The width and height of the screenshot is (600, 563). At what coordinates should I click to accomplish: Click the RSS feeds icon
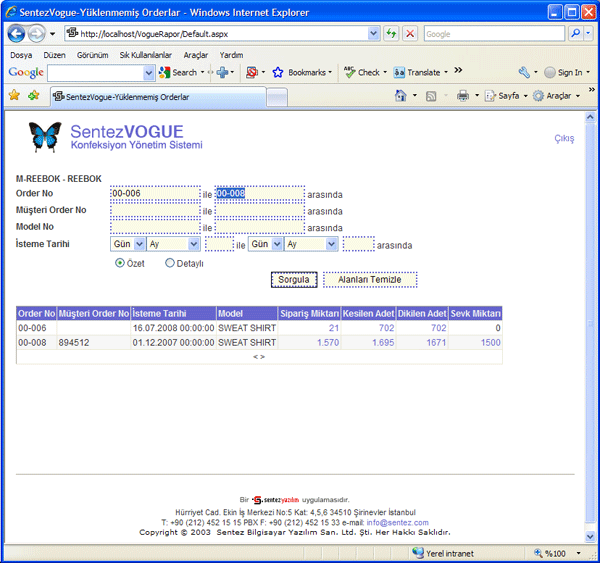click(x=431, y=96)
